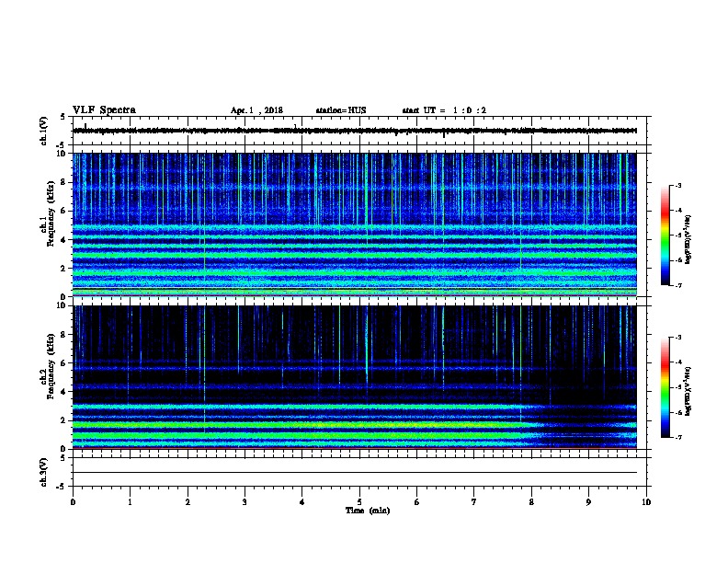Click the rightmost time axis tick label "10"
The width and height of the screenshot is (728, 563).
coord(646,502)
